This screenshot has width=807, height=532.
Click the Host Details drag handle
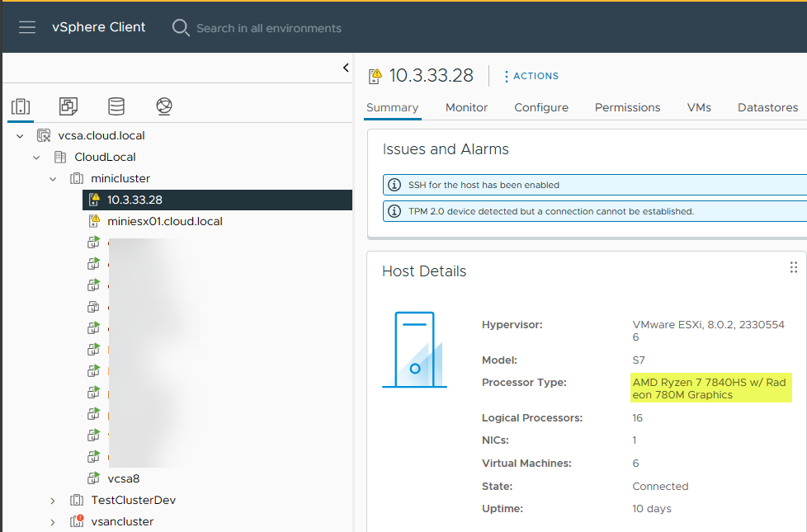coord(794,267)
